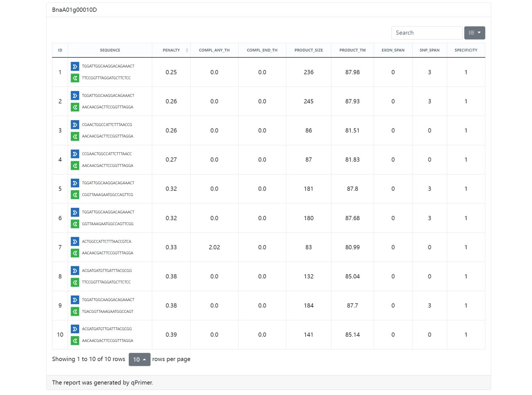Click the forward primer icon in row 7
The image size is (532, 395).
75,242
